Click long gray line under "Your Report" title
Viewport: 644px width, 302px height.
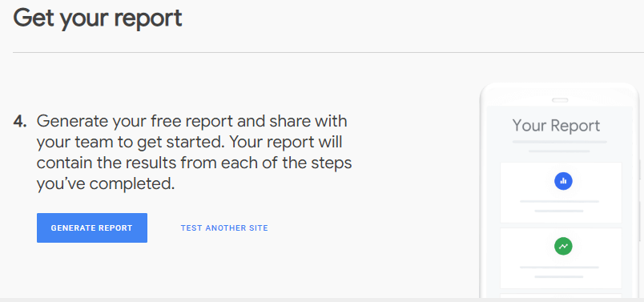(x=559, y=142)
